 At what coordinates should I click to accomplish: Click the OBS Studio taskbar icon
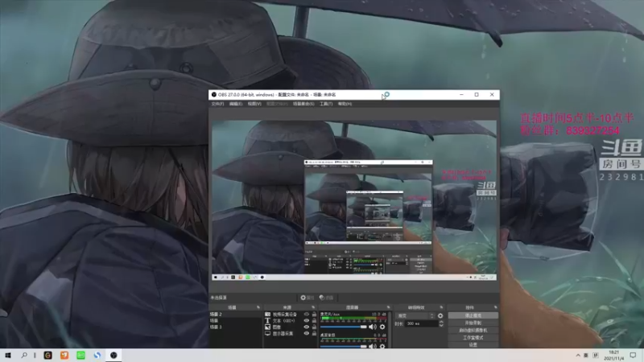tap(114, 355)
